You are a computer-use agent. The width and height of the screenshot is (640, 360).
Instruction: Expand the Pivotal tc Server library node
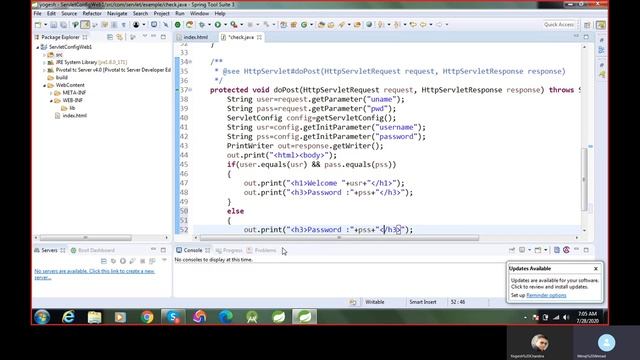(x=44, y=70)
